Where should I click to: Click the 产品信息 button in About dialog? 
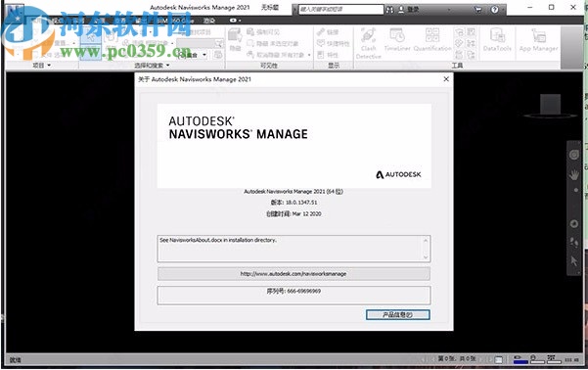398,315
